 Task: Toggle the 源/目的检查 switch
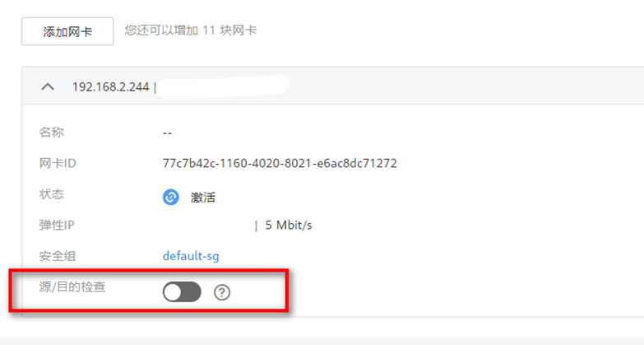coord(182,292)
